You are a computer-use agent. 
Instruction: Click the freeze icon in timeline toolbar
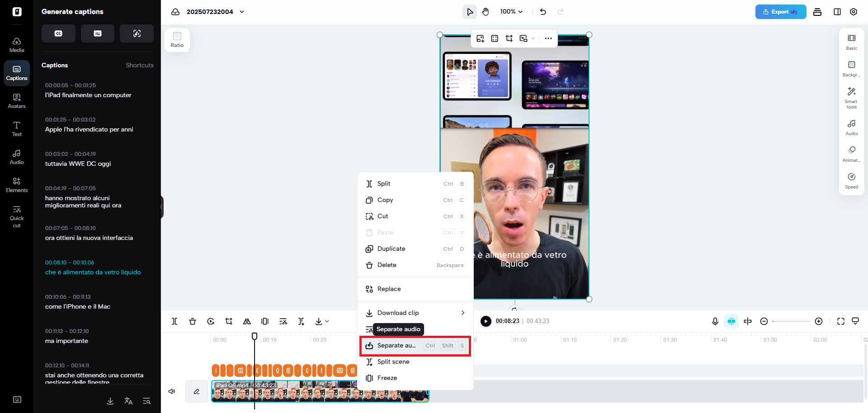click(265, 321)
